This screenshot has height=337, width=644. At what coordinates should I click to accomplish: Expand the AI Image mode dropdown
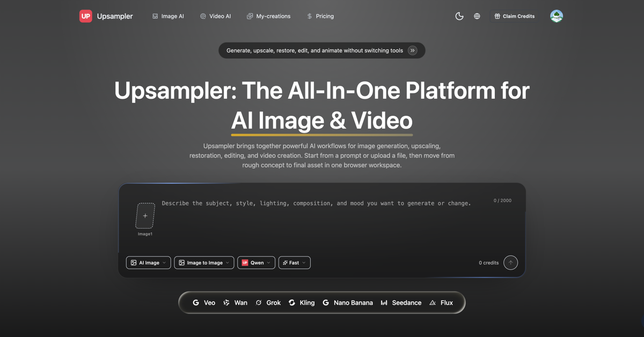click(x=149, y=262)
